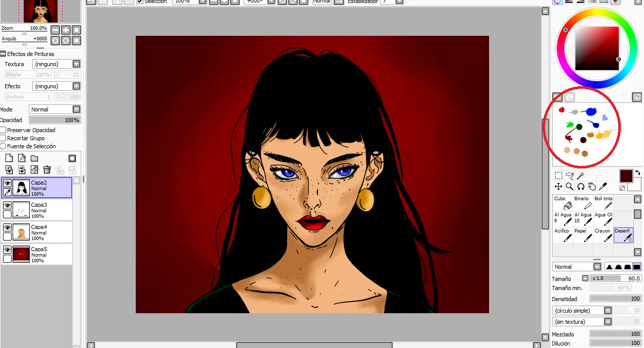Reset zoom using the square button beside plus
The image size is (644, 348).
[x=76, y=30]
